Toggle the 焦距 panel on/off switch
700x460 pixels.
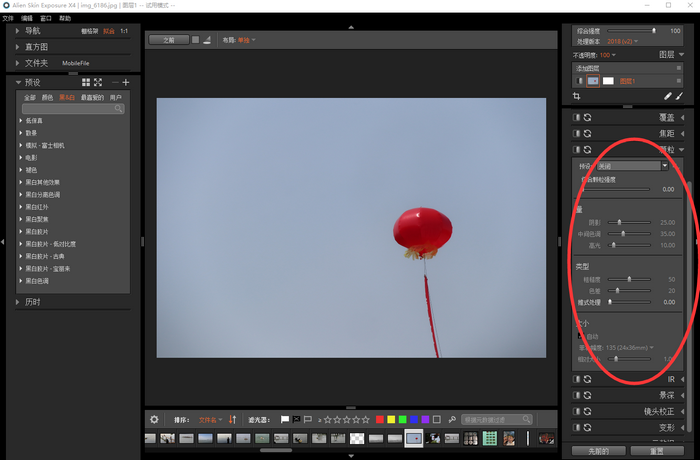pyautogui.click(x=576, y=133)
